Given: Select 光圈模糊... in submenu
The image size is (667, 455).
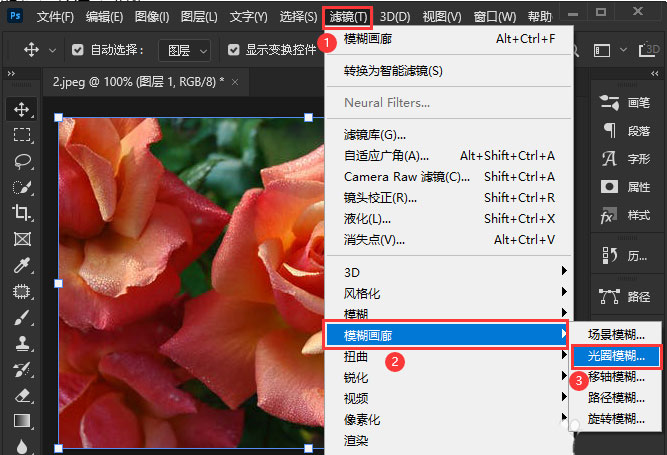Looking at the screenshot, I should tap(616, 356).
